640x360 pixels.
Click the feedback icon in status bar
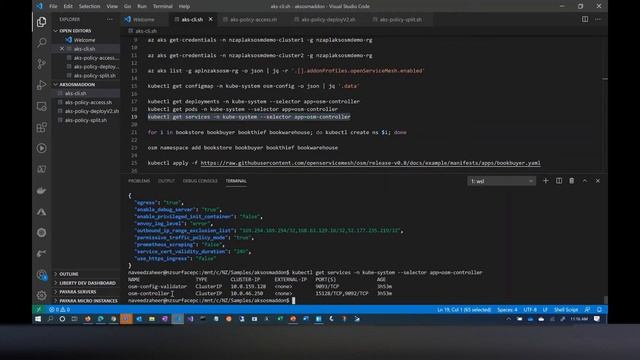click(587, 310)
